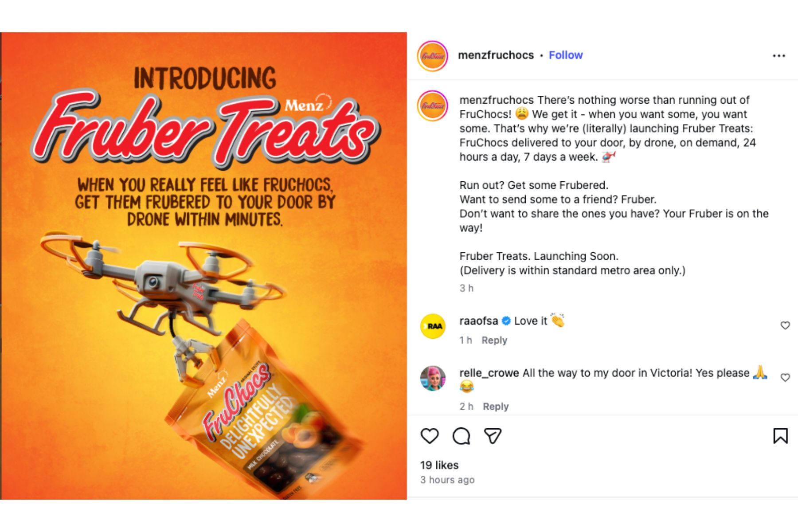
Task: View the 19 likes list
Action: (439, 465)
